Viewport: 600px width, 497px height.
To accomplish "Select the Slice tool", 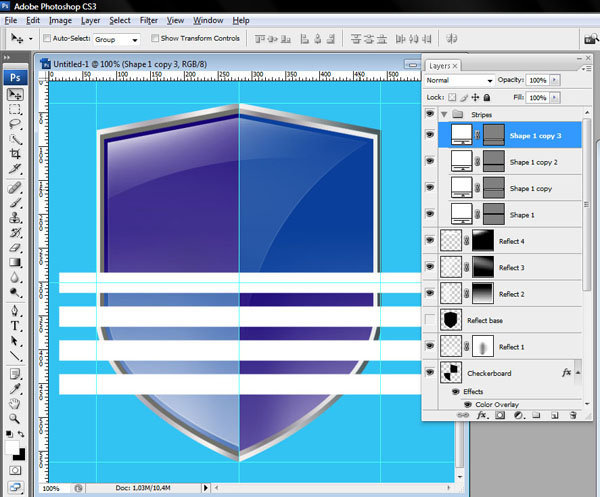I will pos(15,169).
